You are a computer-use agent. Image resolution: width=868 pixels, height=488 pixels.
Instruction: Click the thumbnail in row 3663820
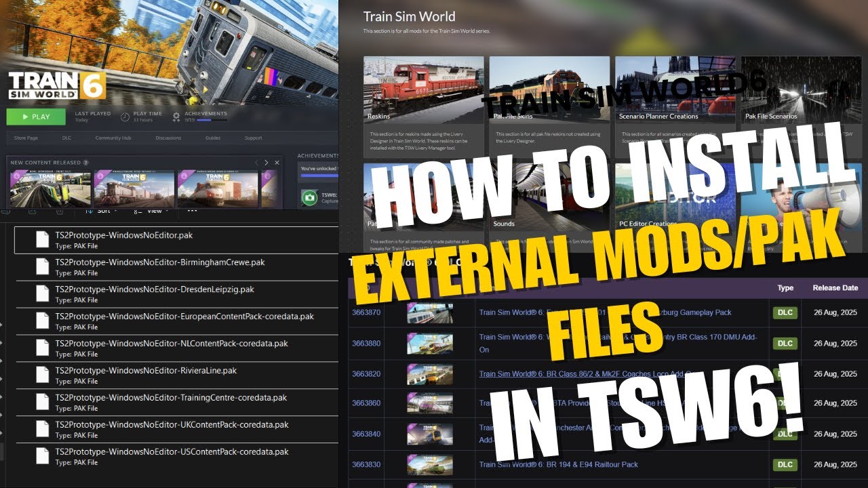click(x=430, y=373)
